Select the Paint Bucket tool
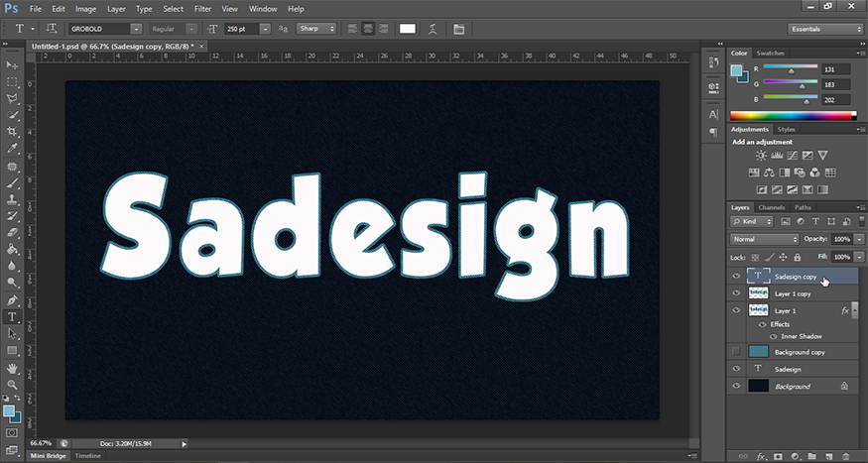This screenshot has height=463, width=868. click(x=12, y=250)
